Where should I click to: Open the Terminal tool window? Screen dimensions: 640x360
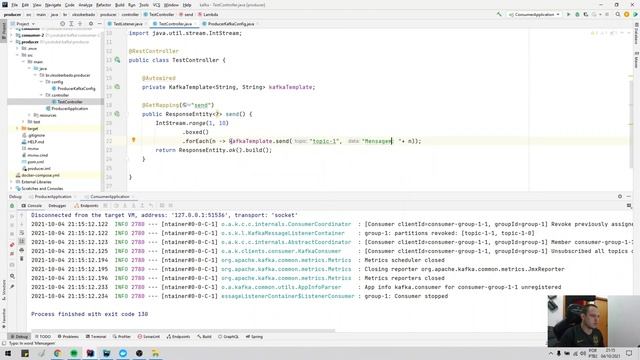coord(96,337)
